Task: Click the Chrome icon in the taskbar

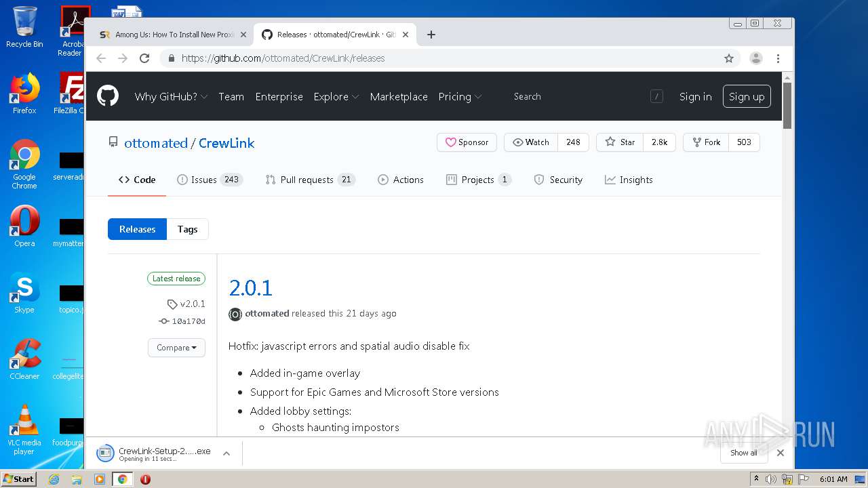Action: click(122, 479)
